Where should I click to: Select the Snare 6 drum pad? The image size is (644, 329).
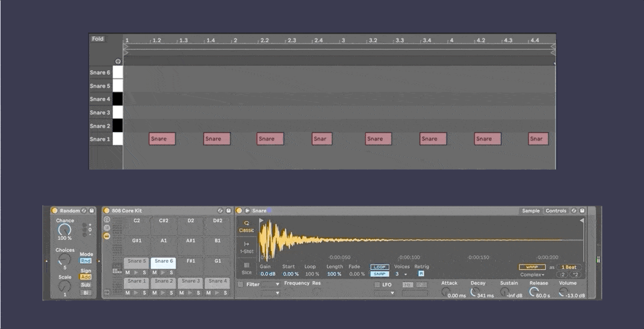[164, 263]
